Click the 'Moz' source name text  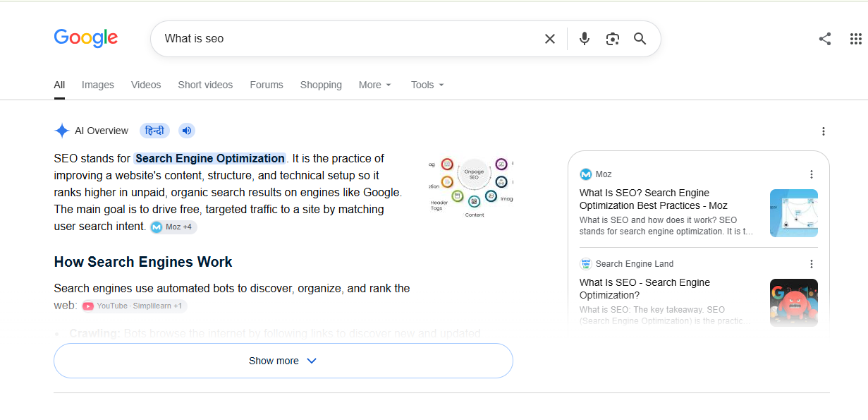[604, 174]
